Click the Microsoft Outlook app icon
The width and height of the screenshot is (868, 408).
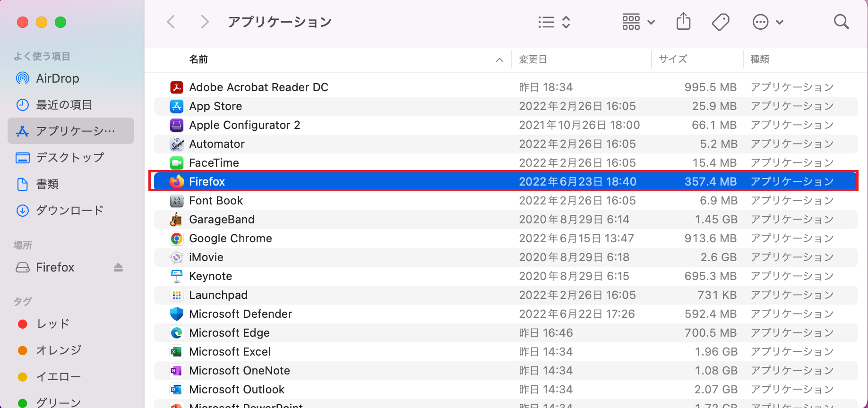[x=177, y=390]
